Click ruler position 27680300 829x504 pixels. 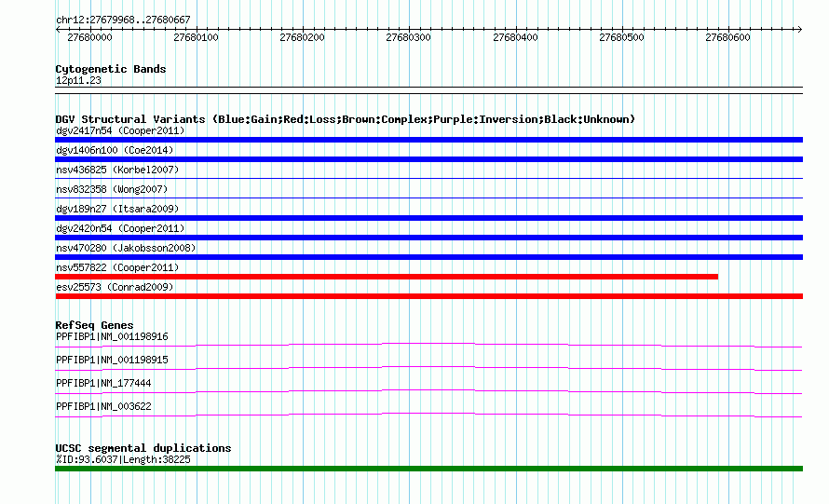pos(409,37)
